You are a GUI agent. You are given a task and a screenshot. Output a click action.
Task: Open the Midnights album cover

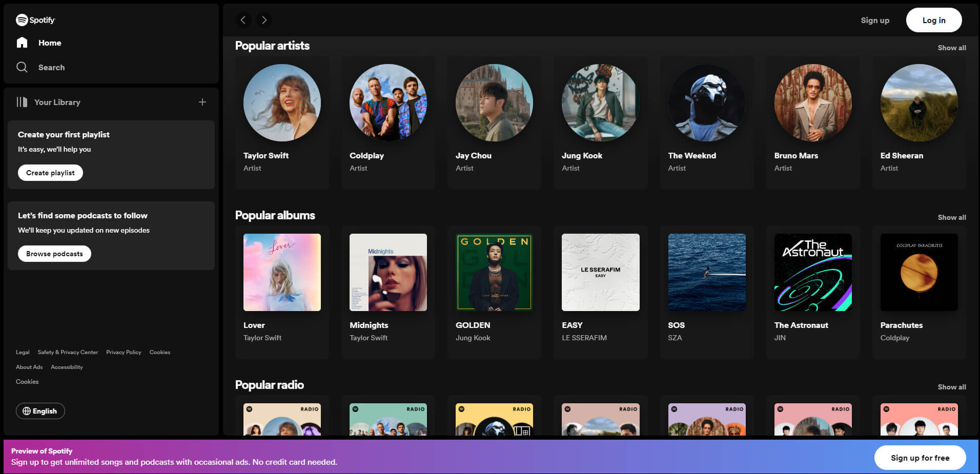[x=388, y=272]
